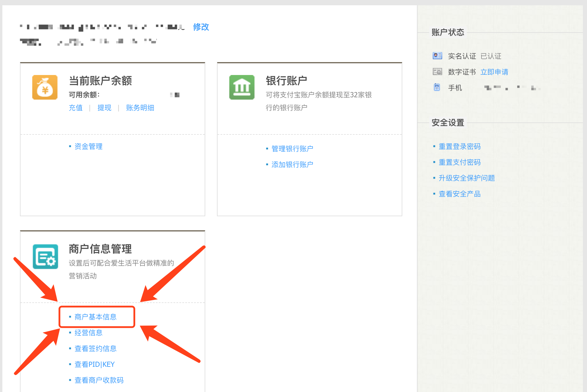Screen dimensions: 587x392
Task: Click 重置登录密码 reset login password
Action: pyautogui.click(x=459, y=146)
